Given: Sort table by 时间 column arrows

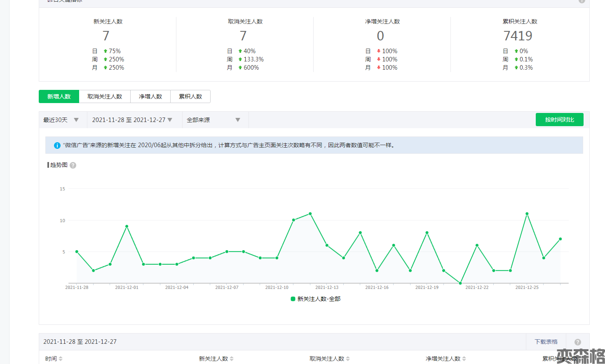Looking at the screenshot, I should (61, 359).
